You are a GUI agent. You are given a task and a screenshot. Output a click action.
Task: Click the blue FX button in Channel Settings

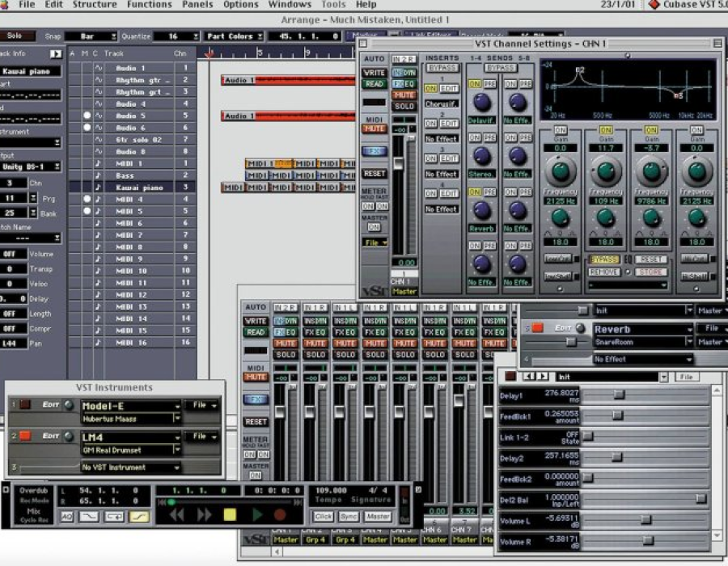pos(375,150)
